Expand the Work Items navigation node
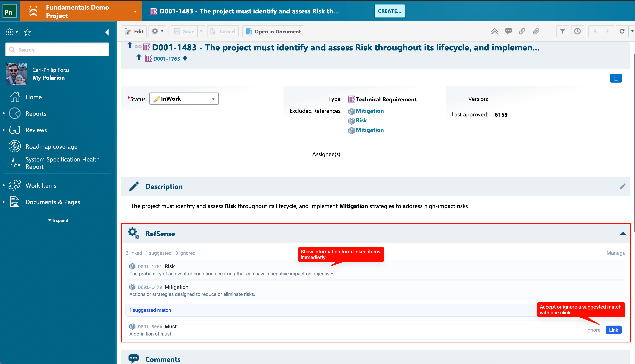635x364 pixels. pos(3,185)
